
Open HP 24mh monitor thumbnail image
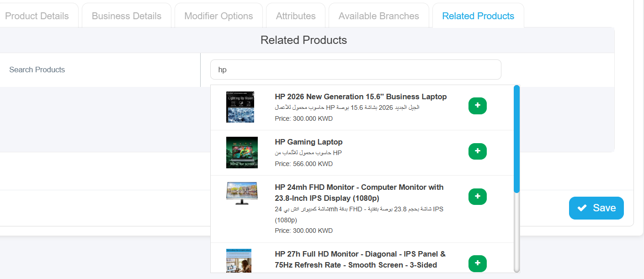pyautogui.click(x=242, y=193)
